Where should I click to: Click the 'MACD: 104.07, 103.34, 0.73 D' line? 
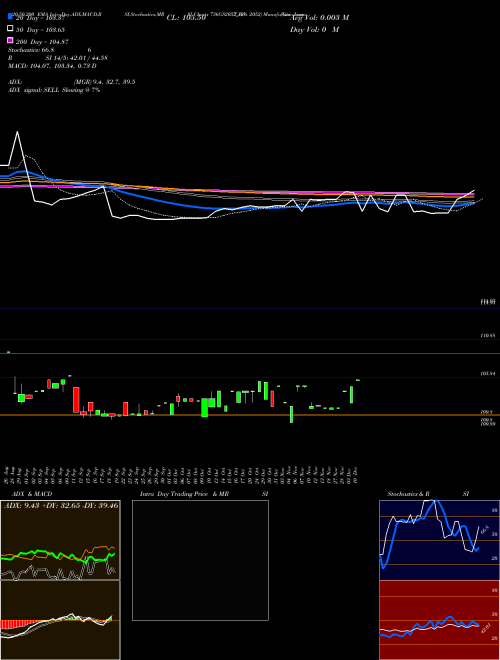52,66
